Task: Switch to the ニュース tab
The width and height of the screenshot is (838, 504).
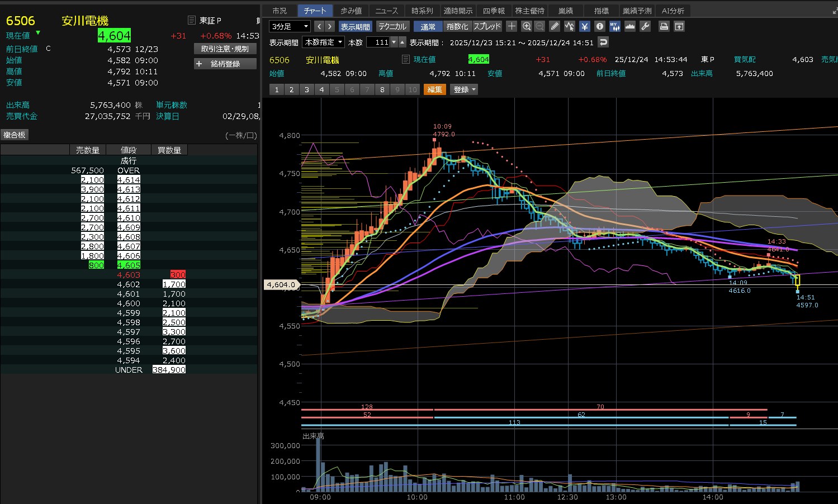Action: [387, 11]
